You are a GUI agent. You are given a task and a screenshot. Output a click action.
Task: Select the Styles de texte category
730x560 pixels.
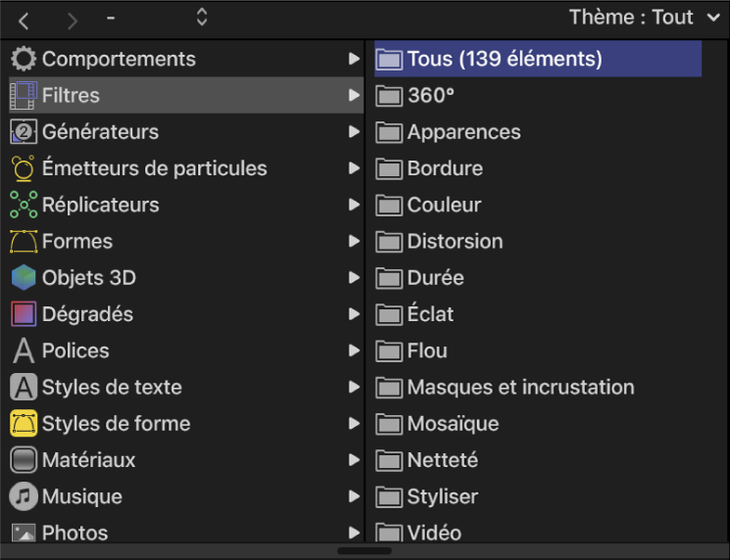[x=112, y=388]
